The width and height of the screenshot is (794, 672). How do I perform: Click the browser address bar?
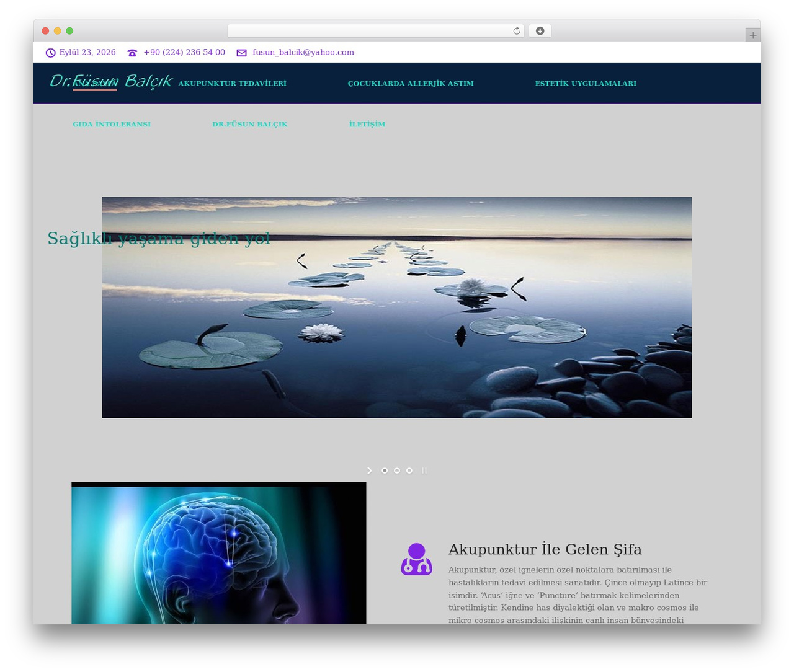[375, 31]
